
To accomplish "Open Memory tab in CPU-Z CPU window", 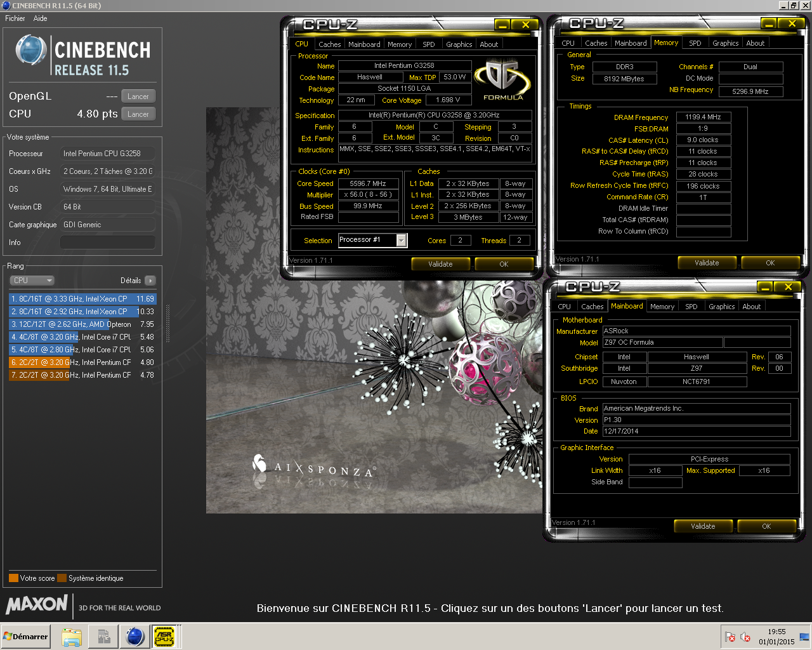I will [400, 44].
